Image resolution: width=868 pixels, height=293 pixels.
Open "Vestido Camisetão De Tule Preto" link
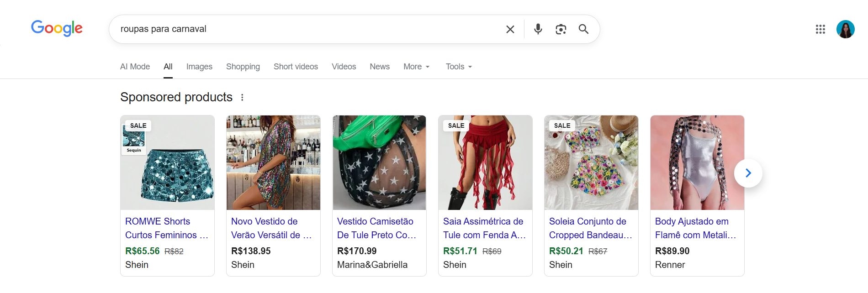[x=377, y=228]
